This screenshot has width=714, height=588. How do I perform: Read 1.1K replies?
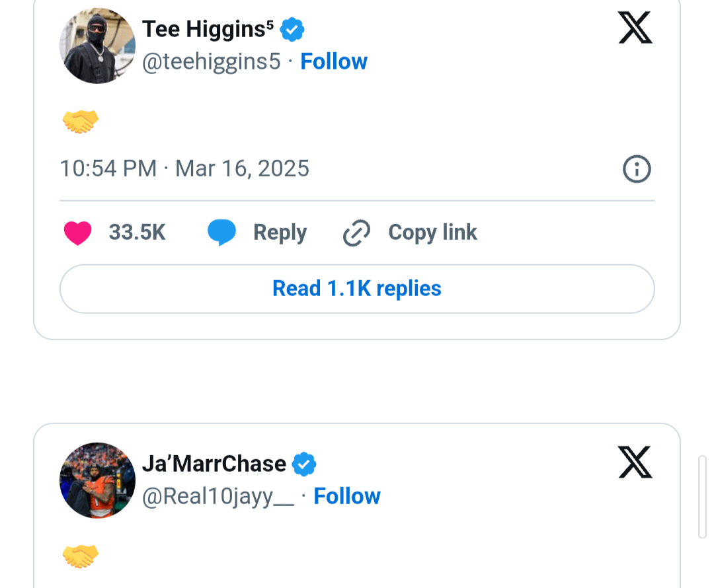[x=357, y=289]
